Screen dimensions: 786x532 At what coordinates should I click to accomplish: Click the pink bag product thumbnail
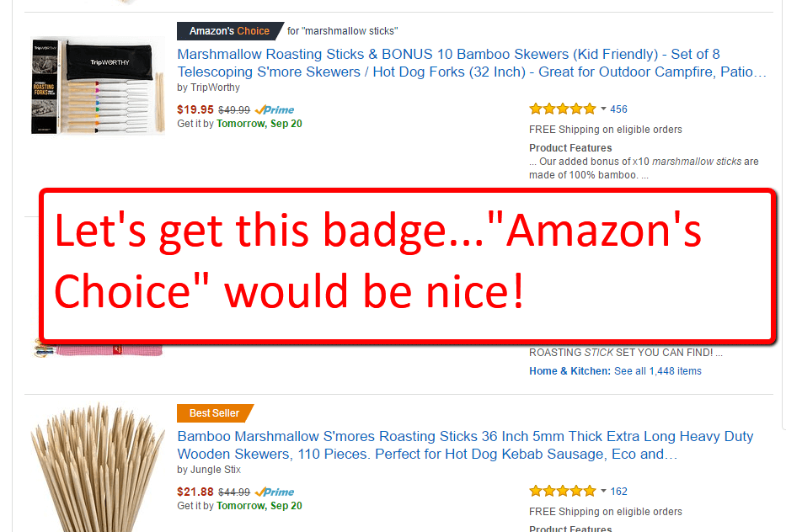click(98, 348)
